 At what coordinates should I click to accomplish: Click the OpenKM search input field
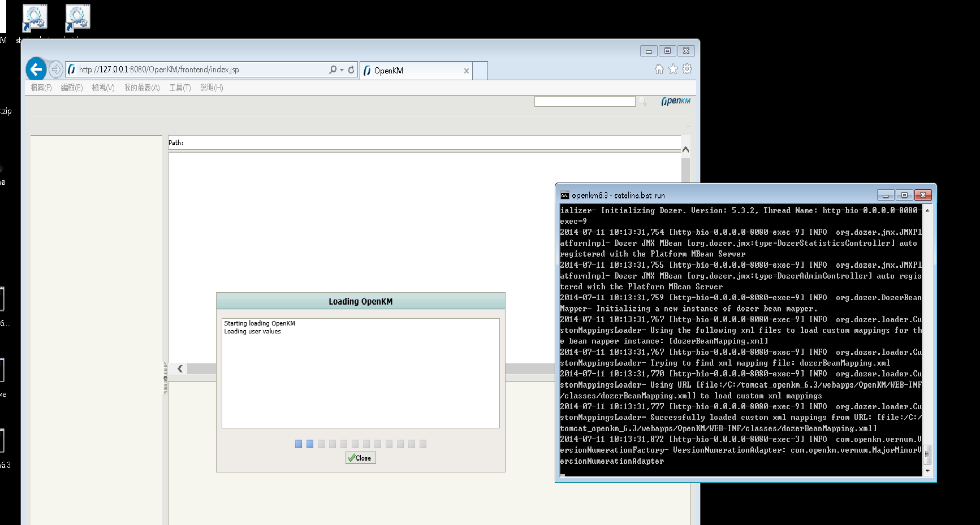pyautogui.click(x=584, y=102)
